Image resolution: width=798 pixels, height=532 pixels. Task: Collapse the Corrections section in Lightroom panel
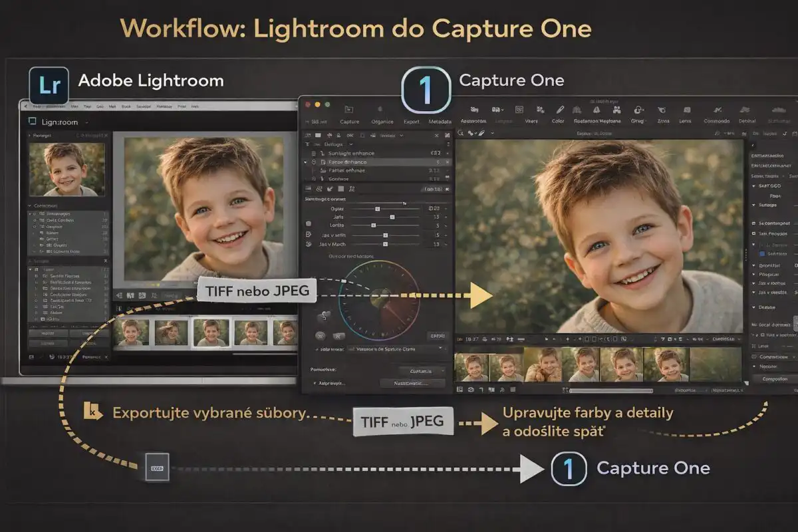point(29,206)
